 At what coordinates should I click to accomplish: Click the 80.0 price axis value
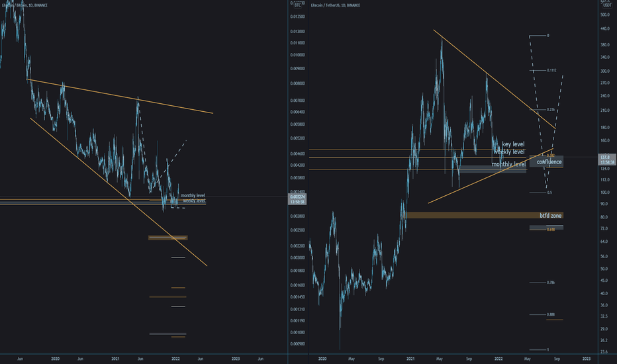pyautogui.click(x=604, y=217)
